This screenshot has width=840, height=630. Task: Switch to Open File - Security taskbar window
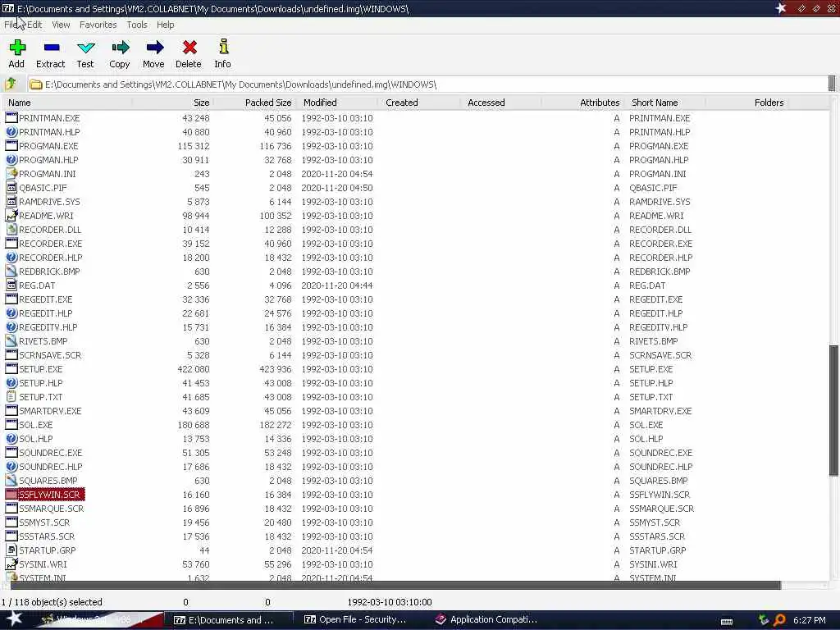coord(355,620)
